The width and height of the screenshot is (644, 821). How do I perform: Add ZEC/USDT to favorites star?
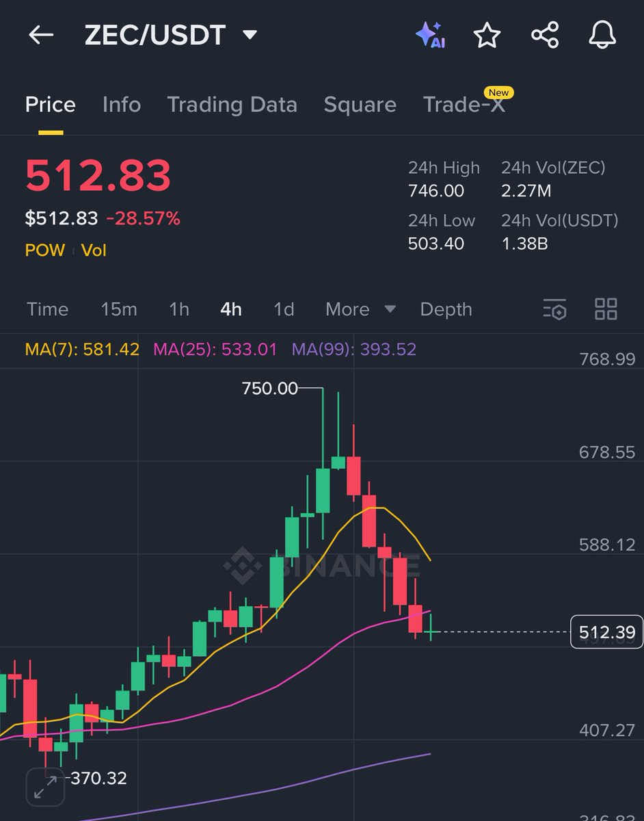pyautogui.click(x=487, y=35)
